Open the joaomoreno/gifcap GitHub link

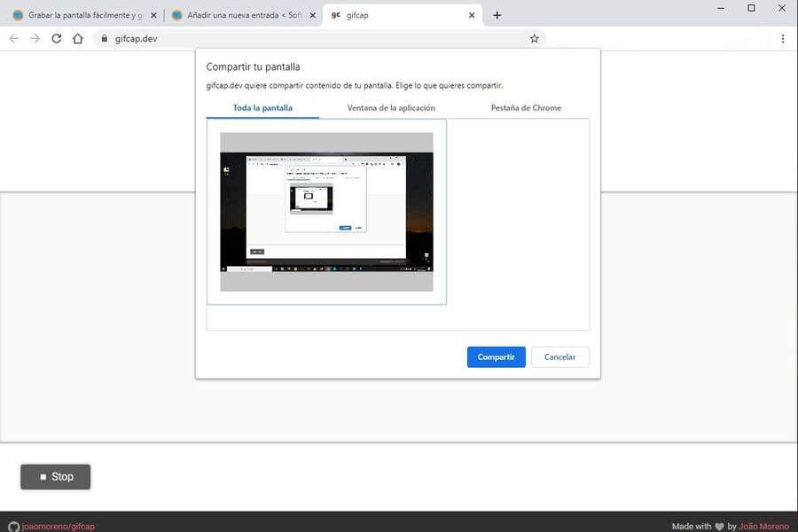click(x=58, y=527)
